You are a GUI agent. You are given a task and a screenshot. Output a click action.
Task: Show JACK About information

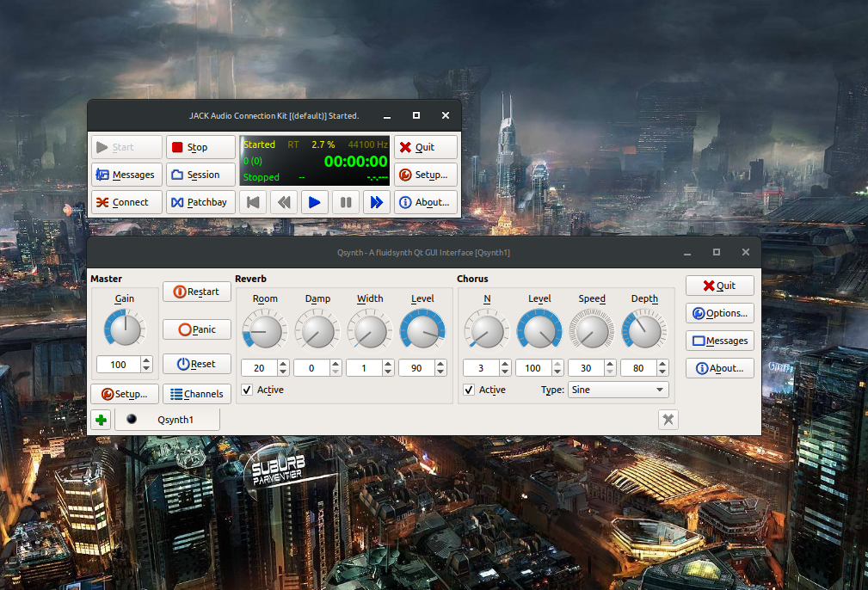[426, 203]
